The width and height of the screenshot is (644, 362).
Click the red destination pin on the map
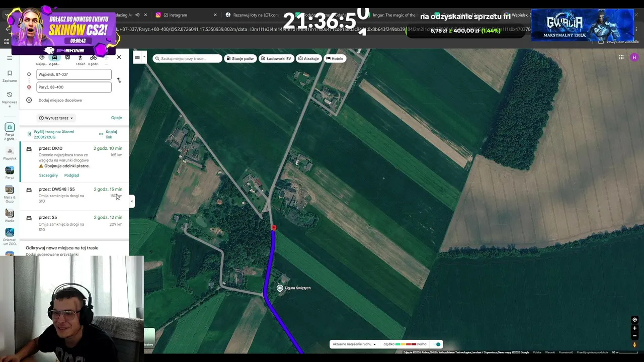coord(274,228)
